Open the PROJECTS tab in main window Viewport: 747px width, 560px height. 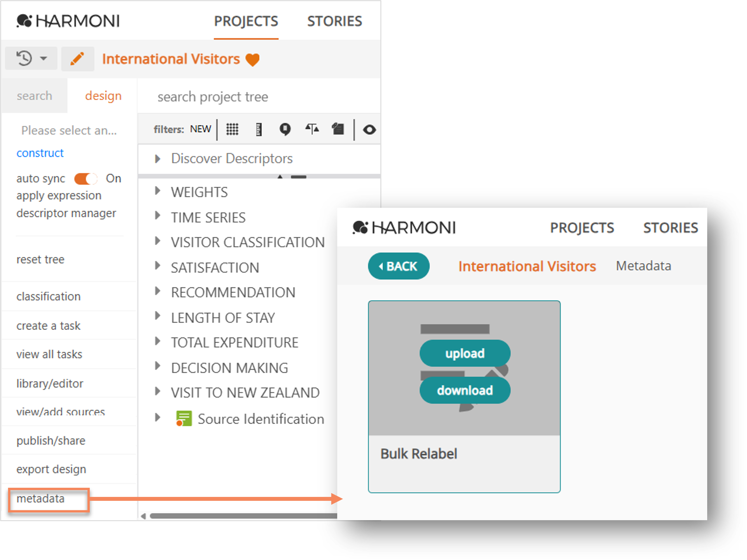click(x=246, y=21)
